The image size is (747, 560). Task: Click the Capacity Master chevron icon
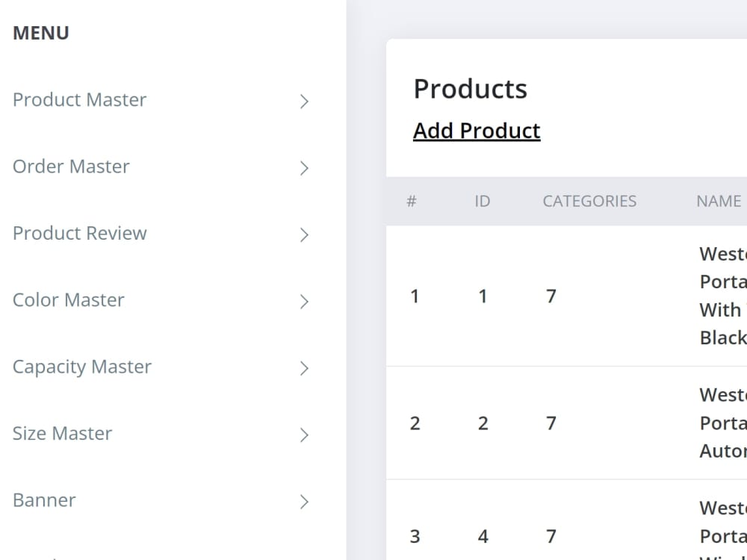point(305,368)
